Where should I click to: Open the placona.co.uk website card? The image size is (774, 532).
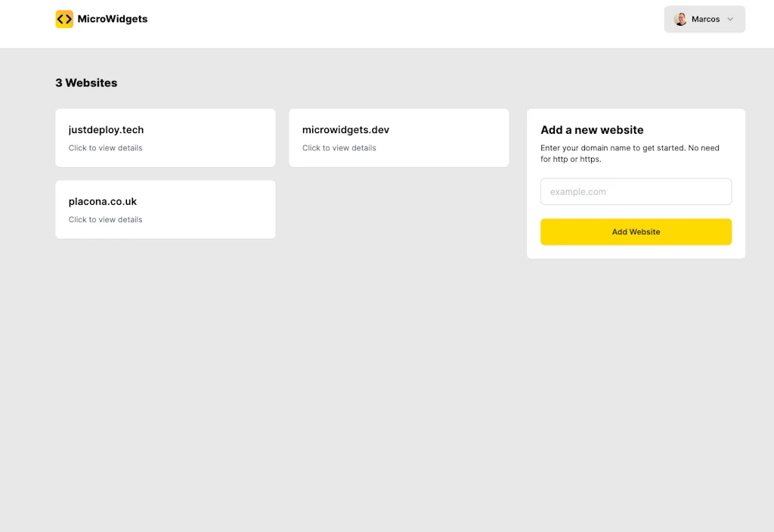click(x=165, y=209)
